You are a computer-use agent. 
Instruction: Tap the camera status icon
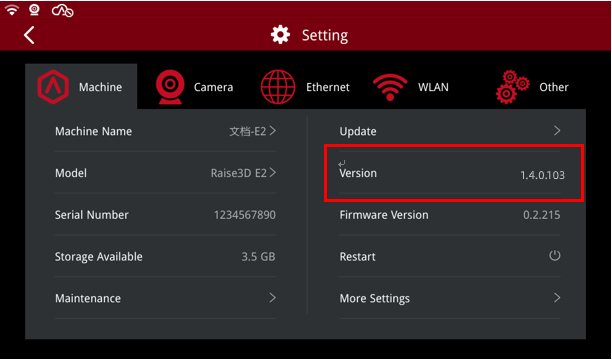pos(34,10)
